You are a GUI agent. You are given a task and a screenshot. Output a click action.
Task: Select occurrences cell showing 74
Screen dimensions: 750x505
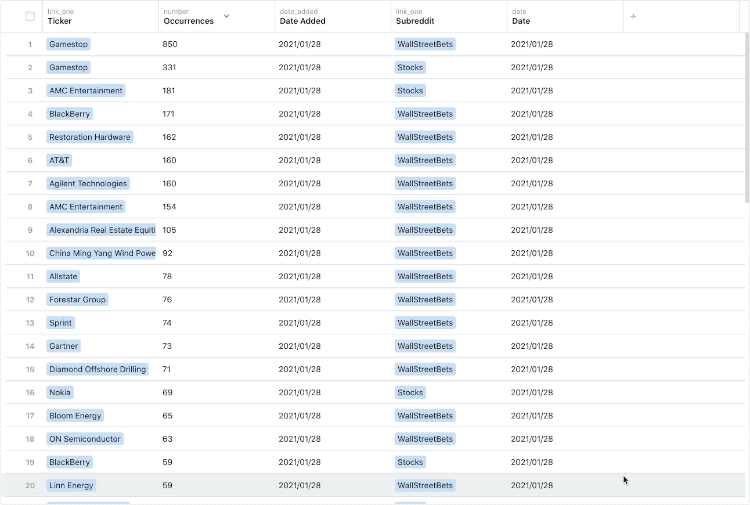[x=217, y=323]
